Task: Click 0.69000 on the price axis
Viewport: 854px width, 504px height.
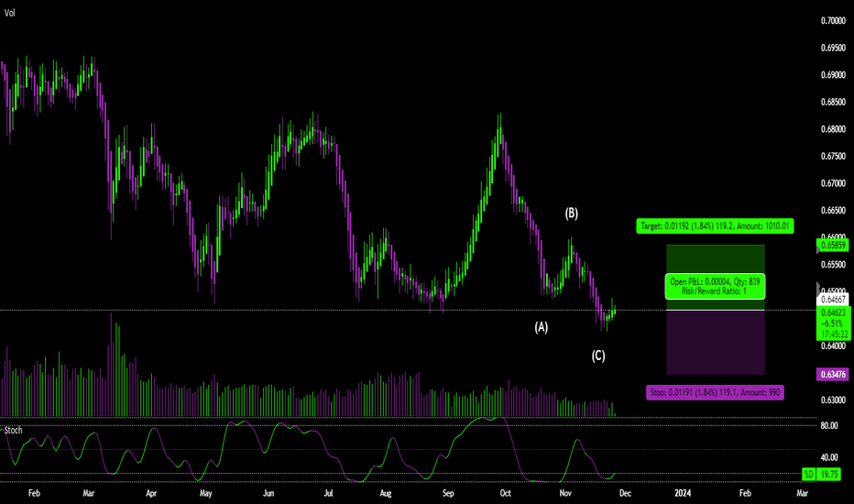Action: tap(833, 75)
